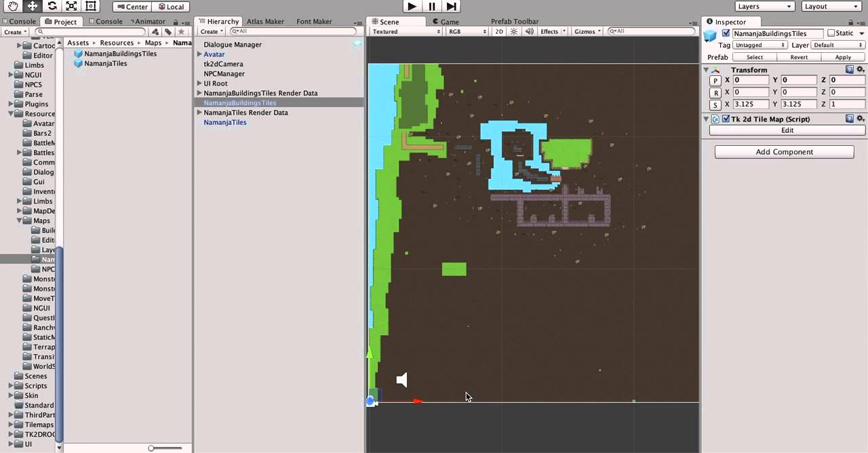Image resolution: width=868 pixels, height=453 pixels.
Task: Toggle Scene audio speaker icon
Action: [529, 32]
